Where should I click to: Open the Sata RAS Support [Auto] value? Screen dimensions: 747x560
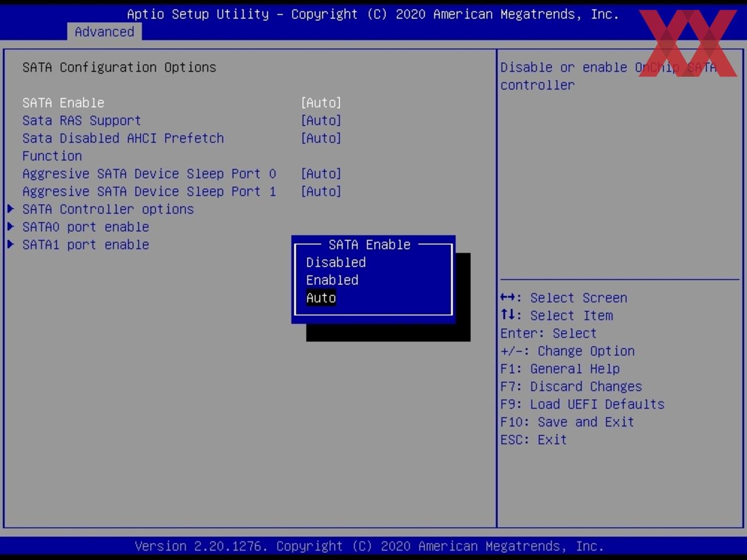[321, 120]
